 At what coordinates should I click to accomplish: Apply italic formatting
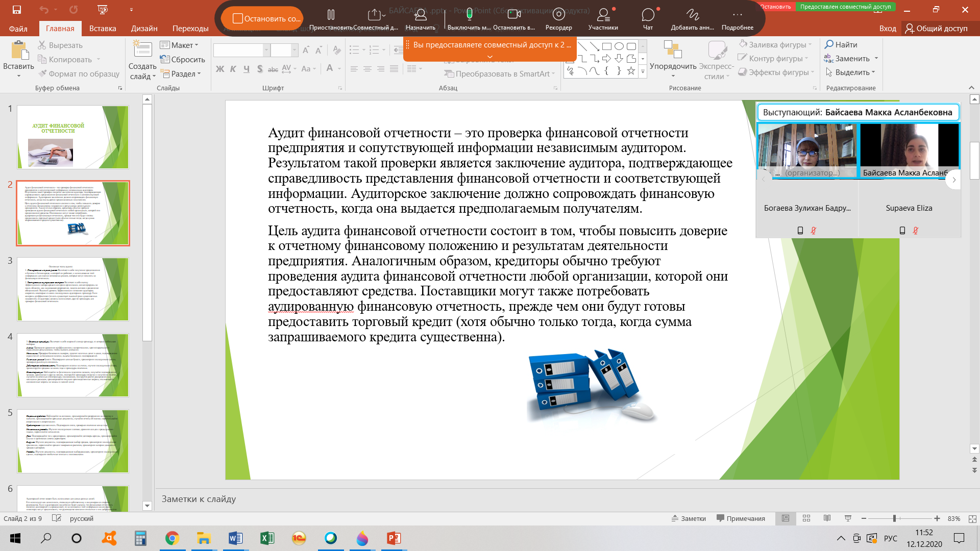coord(233,69)
